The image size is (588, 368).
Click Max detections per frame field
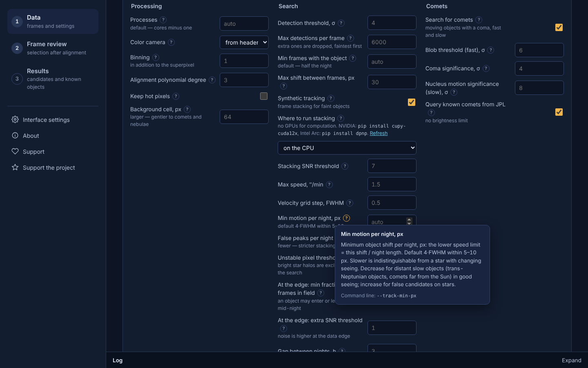click(392, 42)
